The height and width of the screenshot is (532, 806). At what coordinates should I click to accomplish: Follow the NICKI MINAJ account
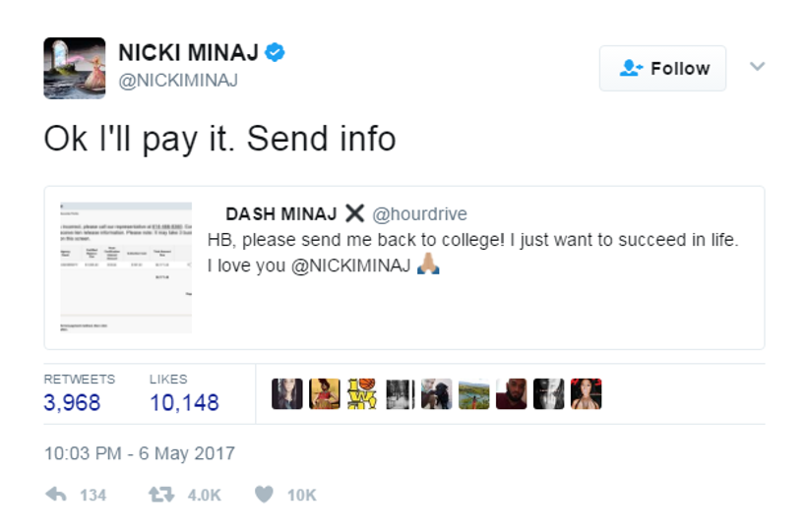click(662, 68)
